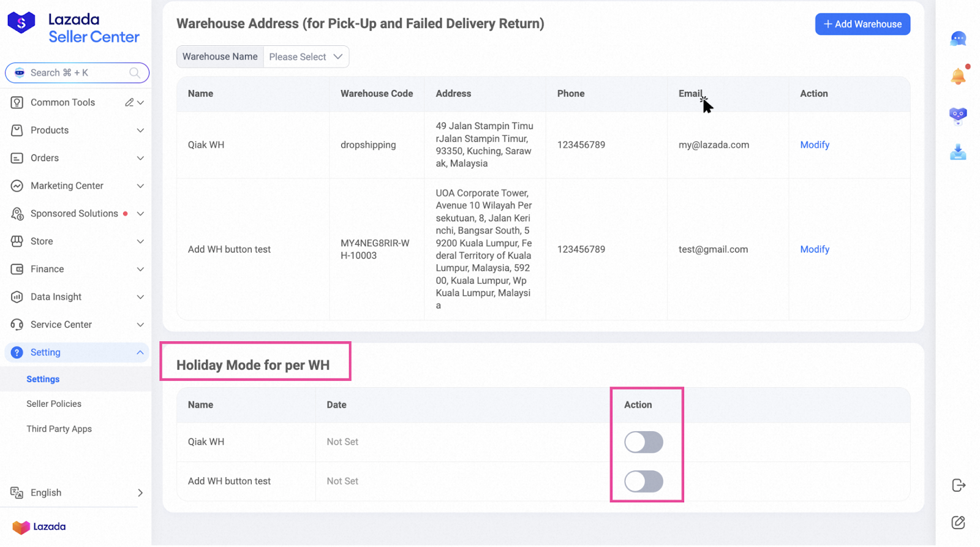Click Modify link for Qiak WH
The image size is (980, 547).
(x=814, y=145)
